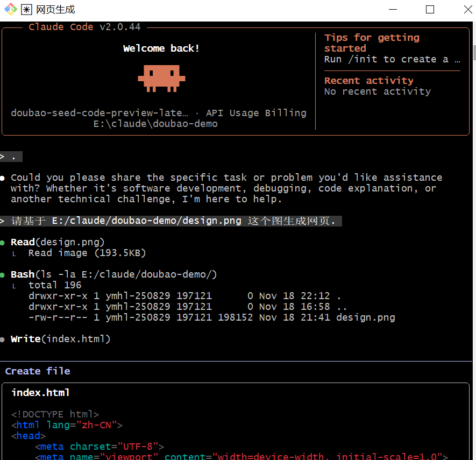Click the window title text 网页生成
476x460 pixels.
click(x=55, y=10)
